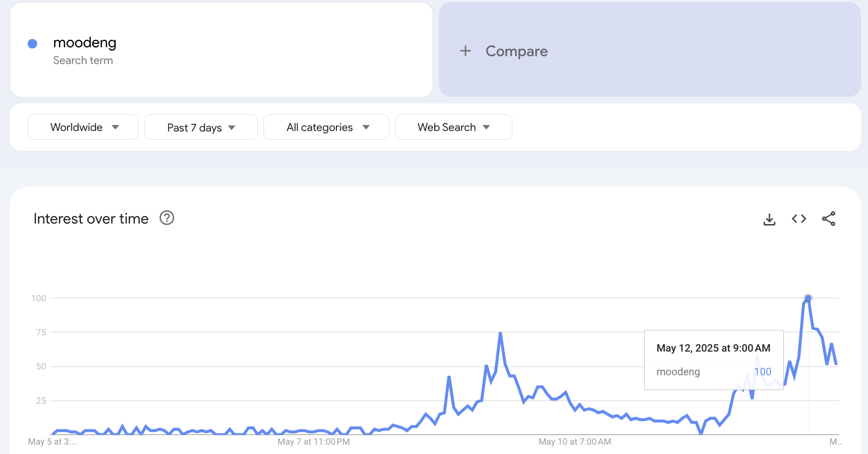Viewport: 868px width, 454px height.
Task: Download the Interest over time chart data
Action: [x=769, y=219]
